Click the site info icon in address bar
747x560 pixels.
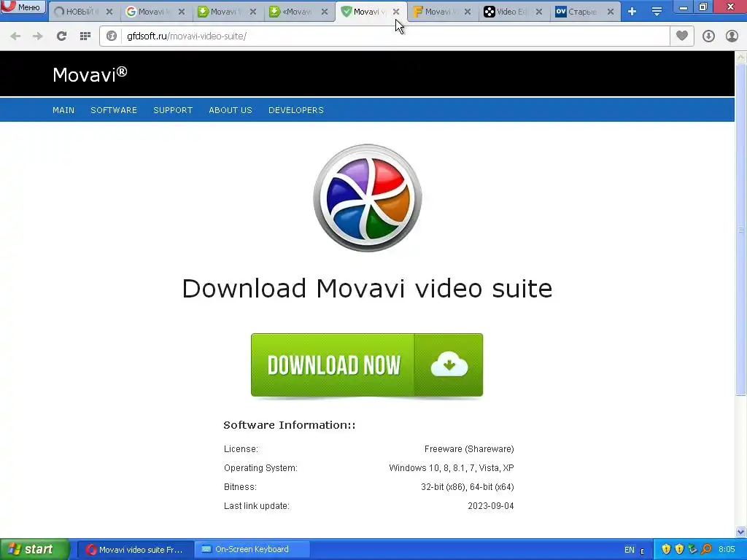pyautogui.click(x=112, y=36)
